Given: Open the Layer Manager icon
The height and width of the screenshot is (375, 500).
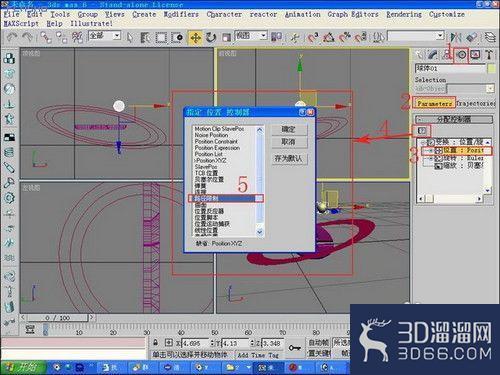Looking at the screenshot, I should pyautogui.click(x=490, y=37).
